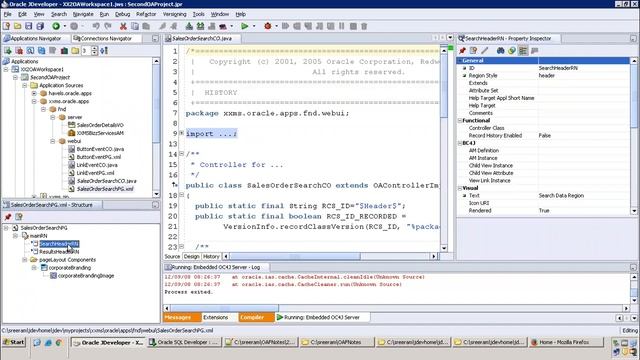
Task: Open Home - Mozilla Firefox taskbar button
Action: point(565,342)
